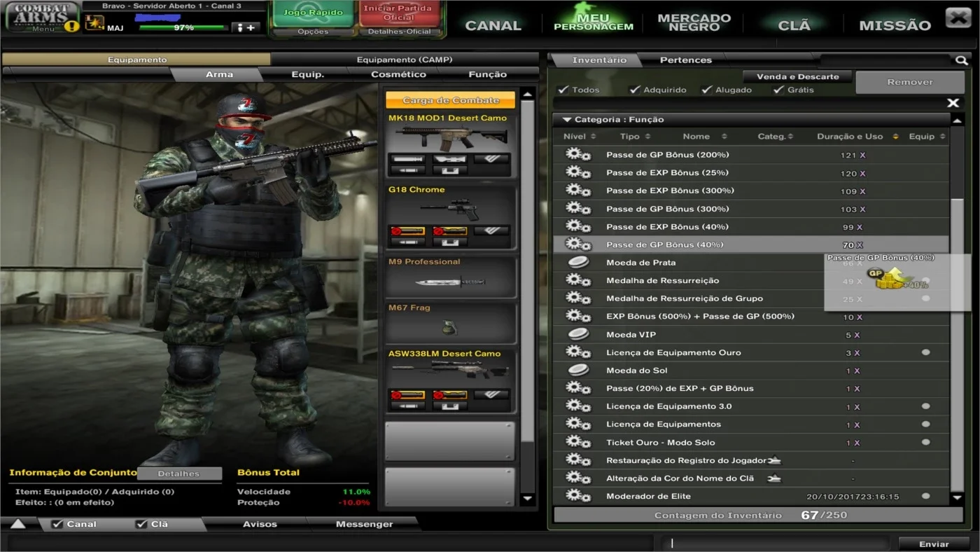Switch to the Cosmético tab
This screenshot has width=980, height=552.
[398, 74]
